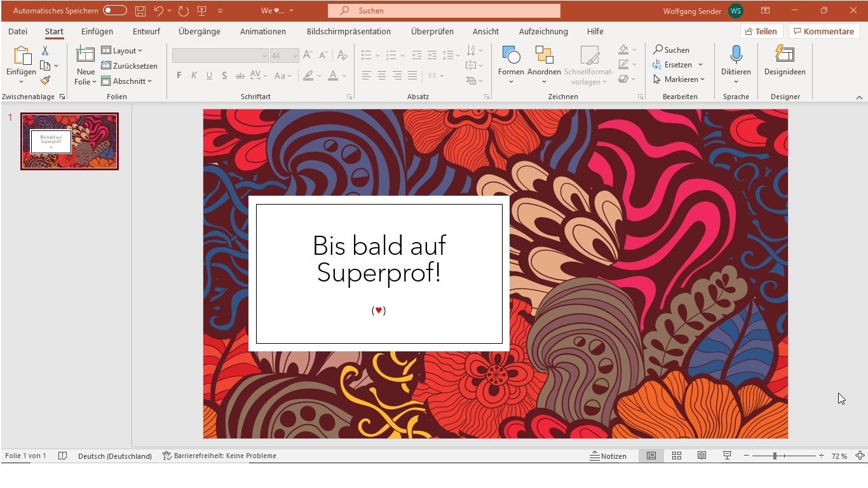Screen dimensions: 868x488
Task: Open ribbon display options icon
Action: point(765,11)
